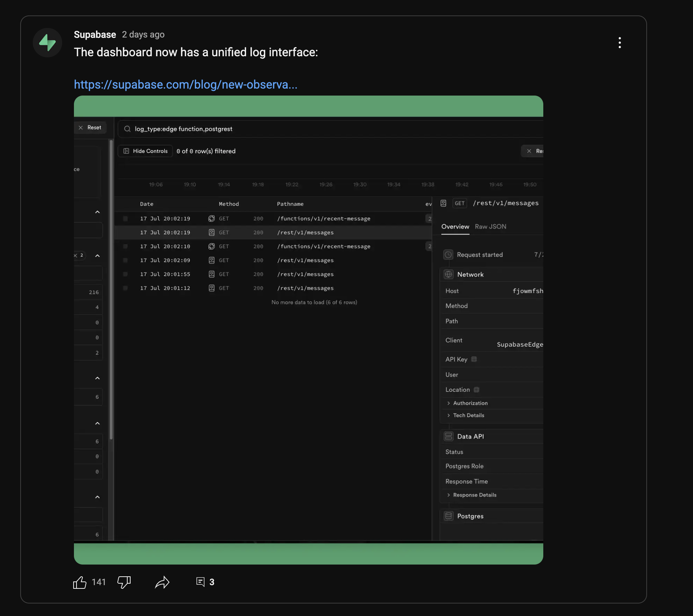Clear the x 2 filter badge
693x616 pixels.
tap(79, 255)
